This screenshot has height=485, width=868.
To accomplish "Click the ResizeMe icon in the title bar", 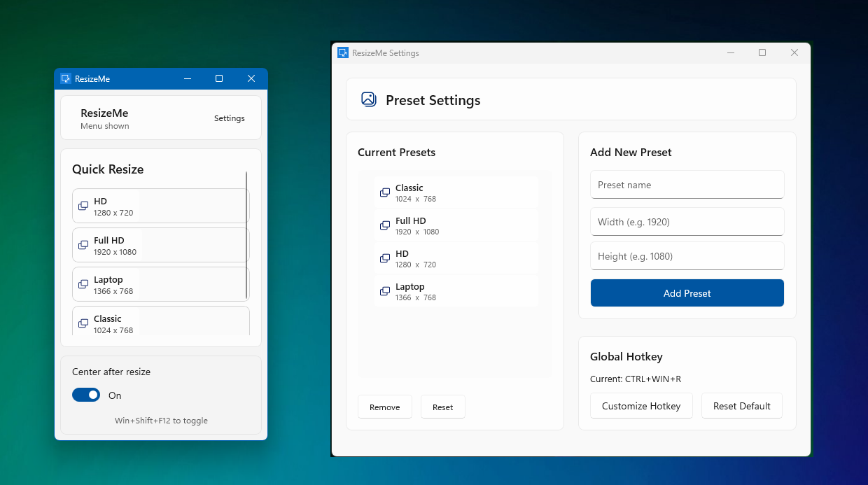I will click(66, 78).
